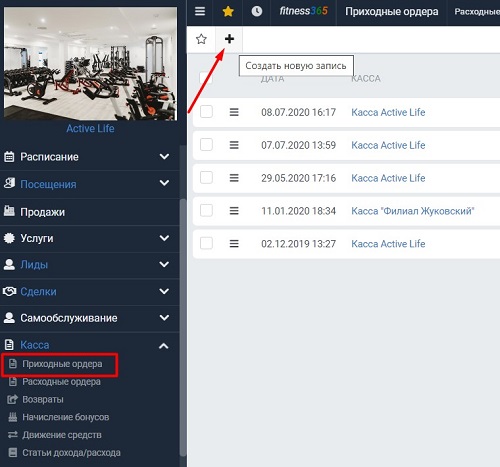The width and height of the screenshot is (500, 467).
Task: Click the Касса document icon
Action: point(9,344)
